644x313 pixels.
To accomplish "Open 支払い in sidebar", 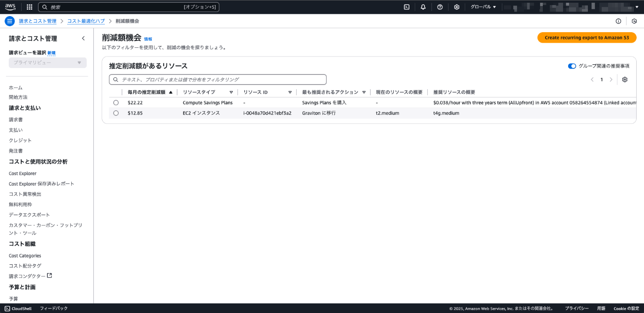I will tap(16, 130).
